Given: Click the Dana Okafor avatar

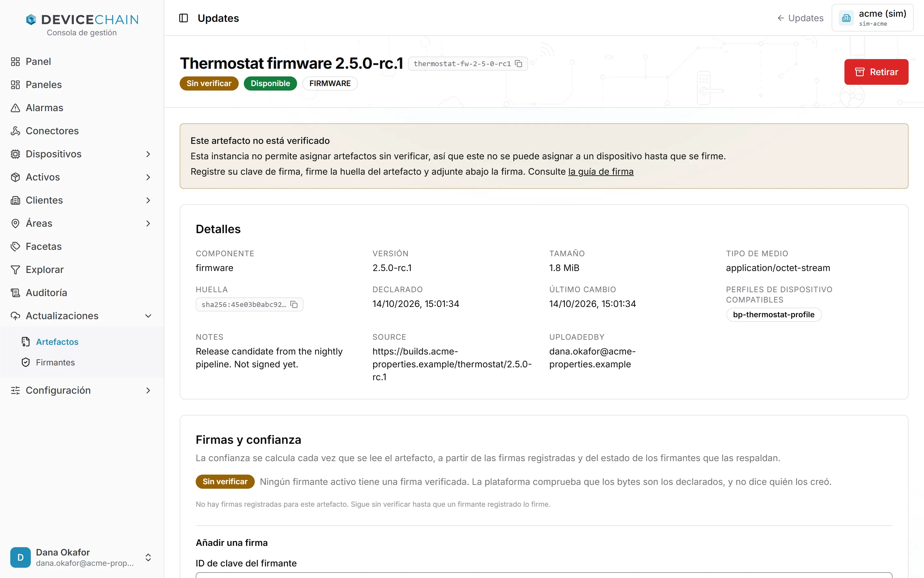Looking at the screenshot, I should click(x=21, y=557).
